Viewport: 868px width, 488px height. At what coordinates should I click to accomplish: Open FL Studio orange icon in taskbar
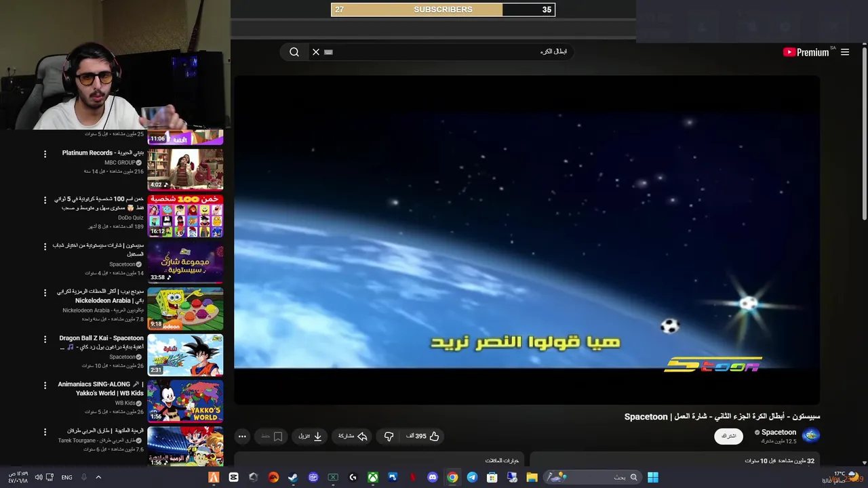[x=214, y=477]
